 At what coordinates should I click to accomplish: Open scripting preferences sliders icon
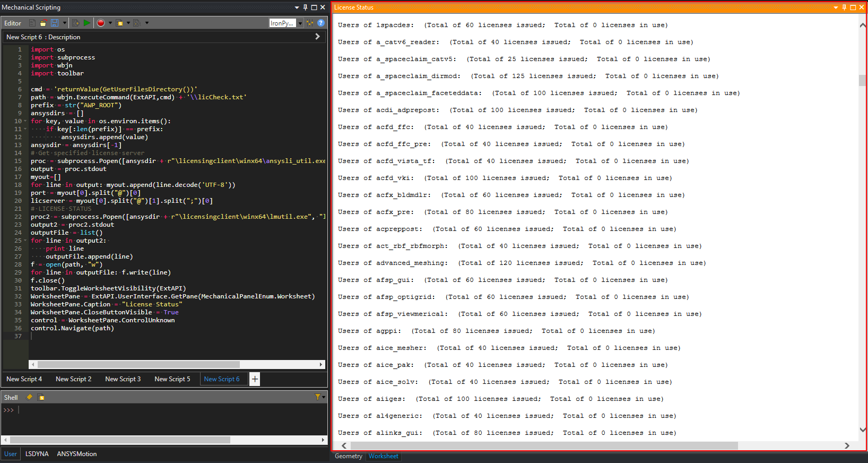coord(310,23)
